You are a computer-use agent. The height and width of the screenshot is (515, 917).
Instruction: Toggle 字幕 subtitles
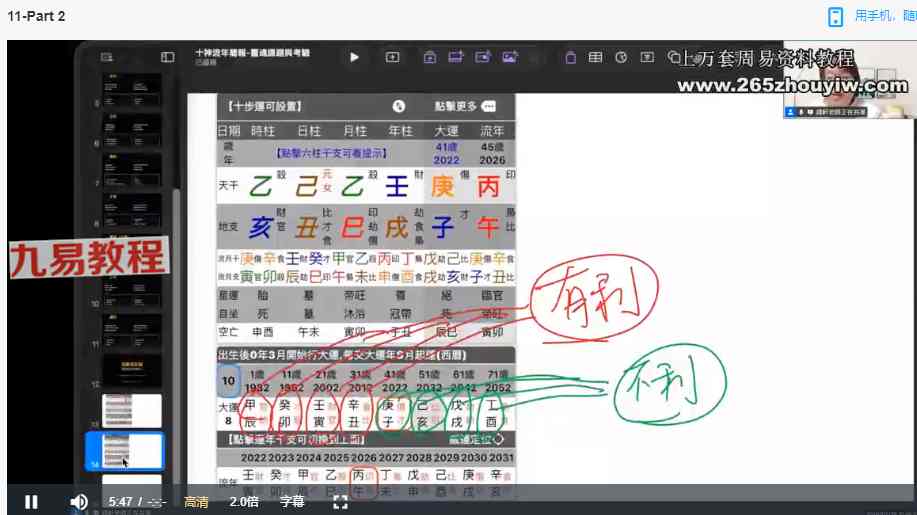tap(292, 502)
